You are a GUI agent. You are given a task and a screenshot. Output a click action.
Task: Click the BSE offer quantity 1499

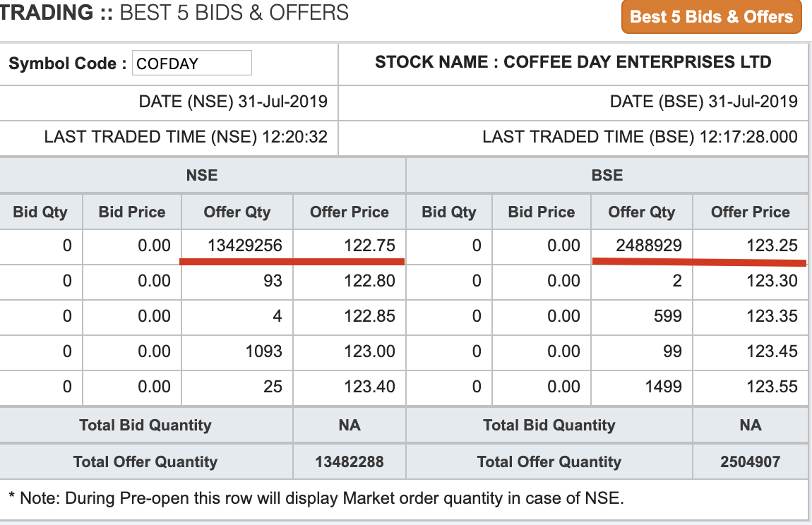(x=663, y=387)
